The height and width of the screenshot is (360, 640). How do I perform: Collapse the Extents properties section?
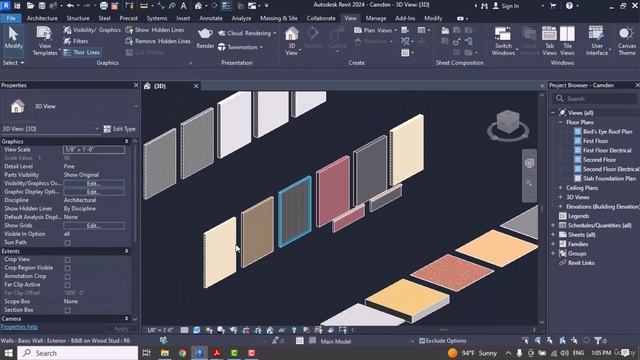tap(127, 251)
